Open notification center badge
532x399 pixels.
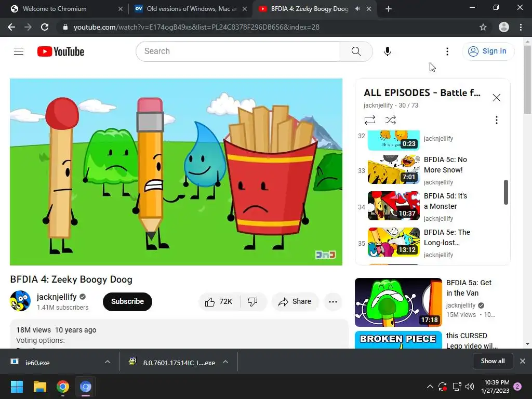click(x=517, y=387)
